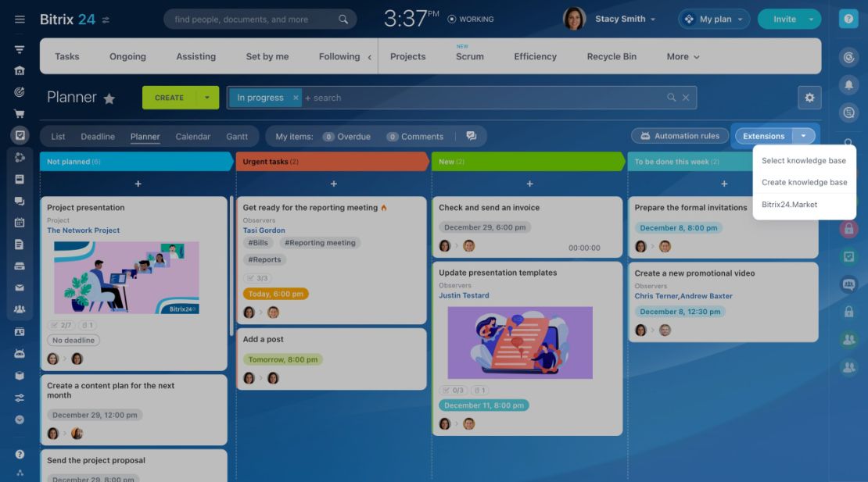
Task: Open The Network Project link
Action: pos(83,230)
